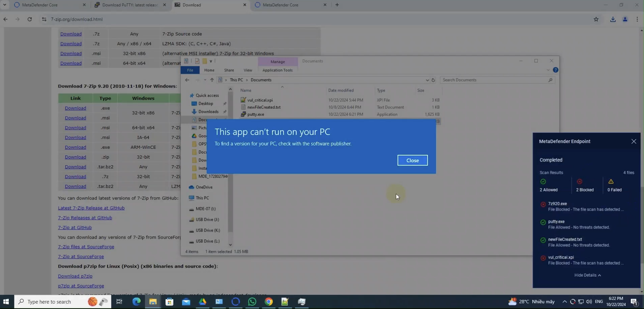
Task: Open Chrome profile icon
Action: tap(625, 19)
